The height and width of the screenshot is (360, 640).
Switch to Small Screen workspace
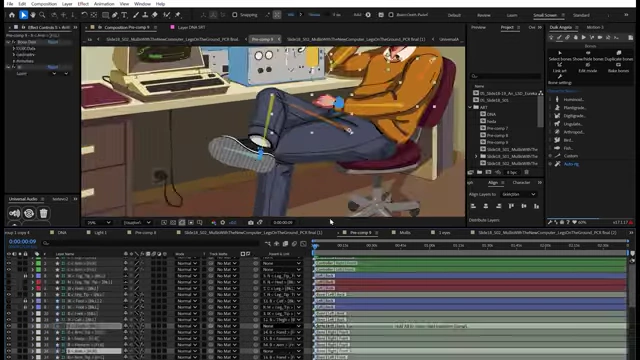(545, 15)
